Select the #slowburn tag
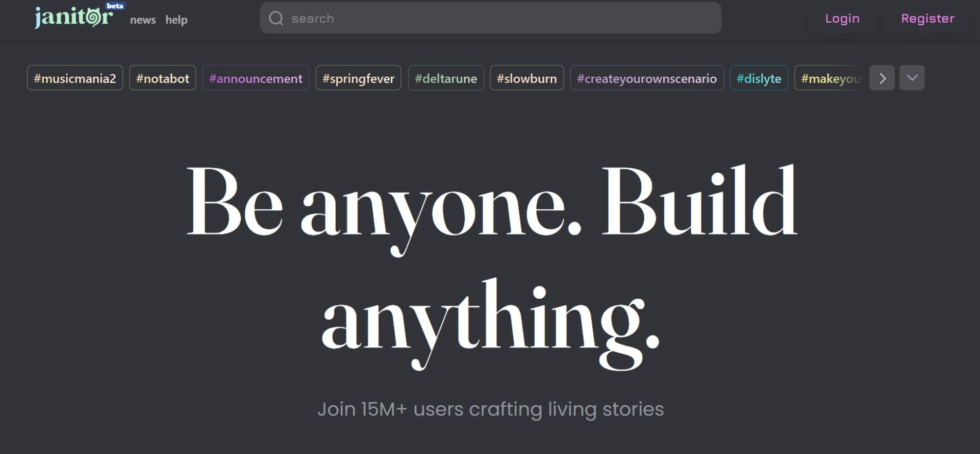The image size is (980, 454). (x=527, y=78)
